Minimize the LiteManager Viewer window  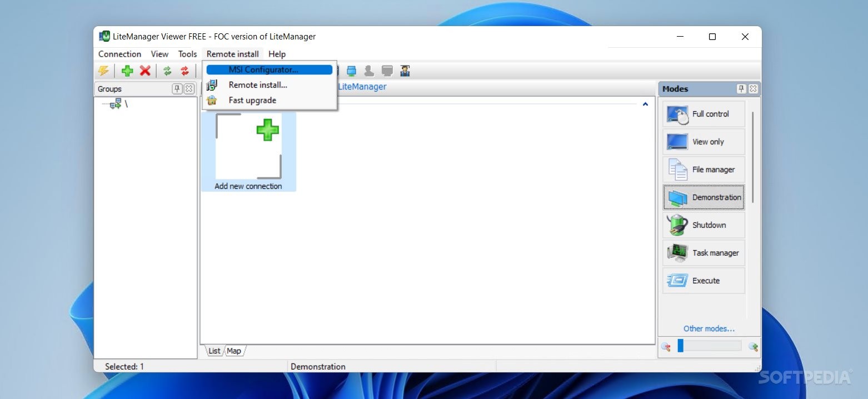point(680,37)
